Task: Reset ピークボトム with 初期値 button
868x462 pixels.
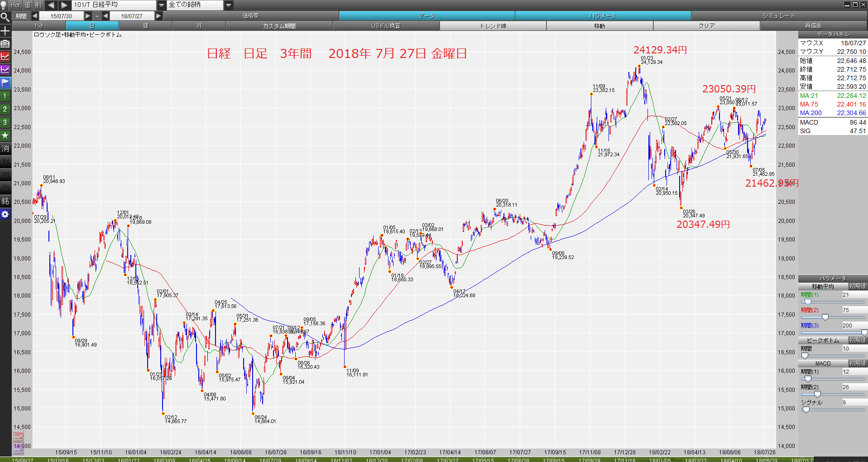Action: (x=858, y=340)
